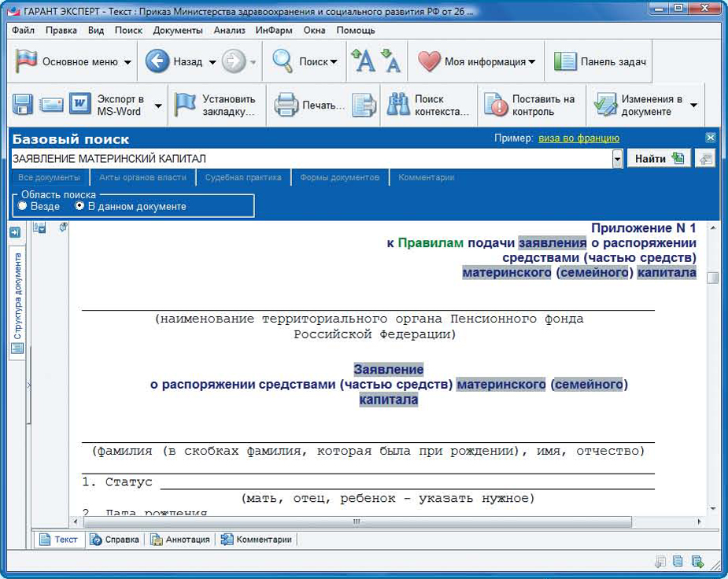Viewport: 728px width, 579px height.
Task: Click the Поиск контекста binoculars icon
Action: (x=397, y=105)
